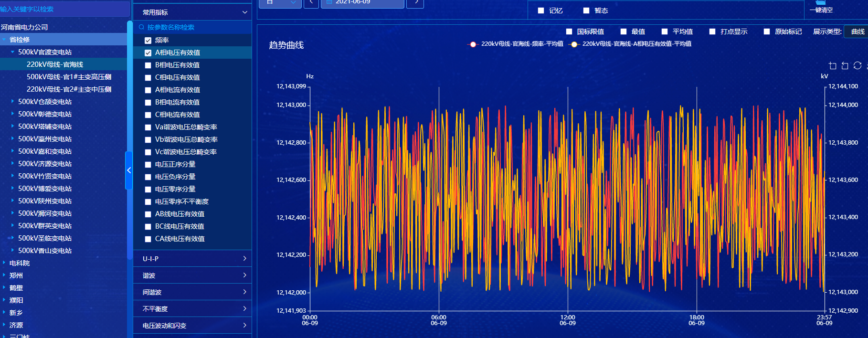Select 500kV母线-官1#主变高压侧 in tree
The image size is (868, 338).
(69, 77)
